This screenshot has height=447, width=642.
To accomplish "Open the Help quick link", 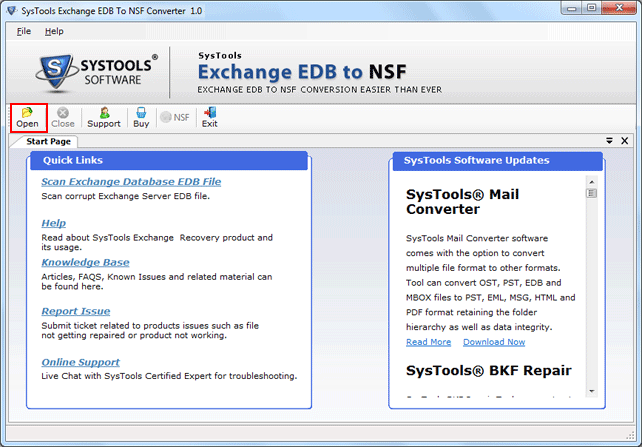I will [54, 223].
